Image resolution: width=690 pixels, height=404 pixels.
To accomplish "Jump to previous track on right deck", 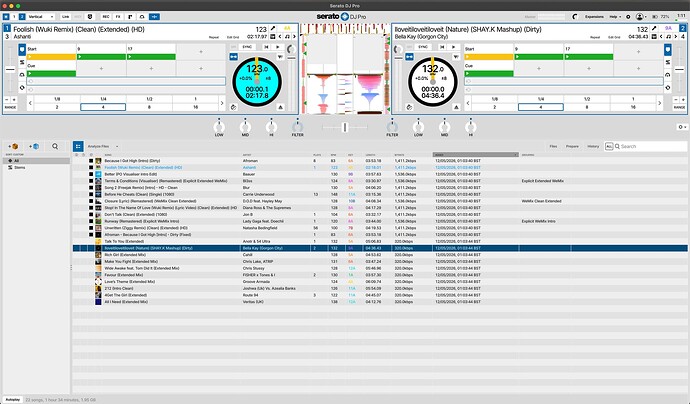I will click(x=442, y=47).
